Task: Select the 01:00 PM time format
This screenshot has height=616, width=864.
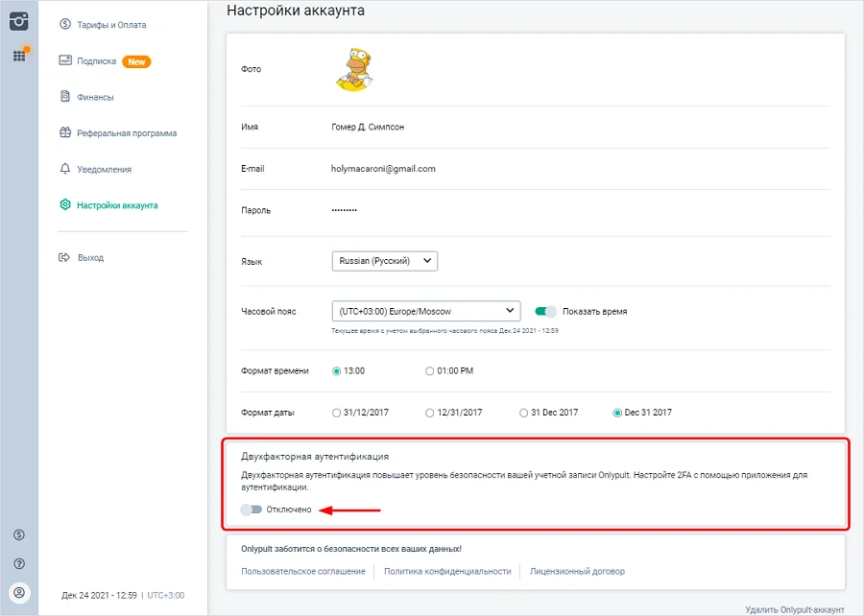Action: [x=429, y=370]
